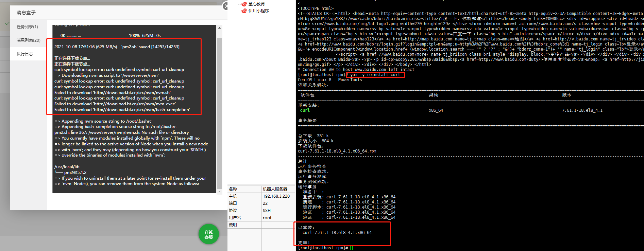Viewport: 644px width, 251px height.
Task: Click log line 'pm2.sh: line 367'
Action: click(x=122, y=132)
